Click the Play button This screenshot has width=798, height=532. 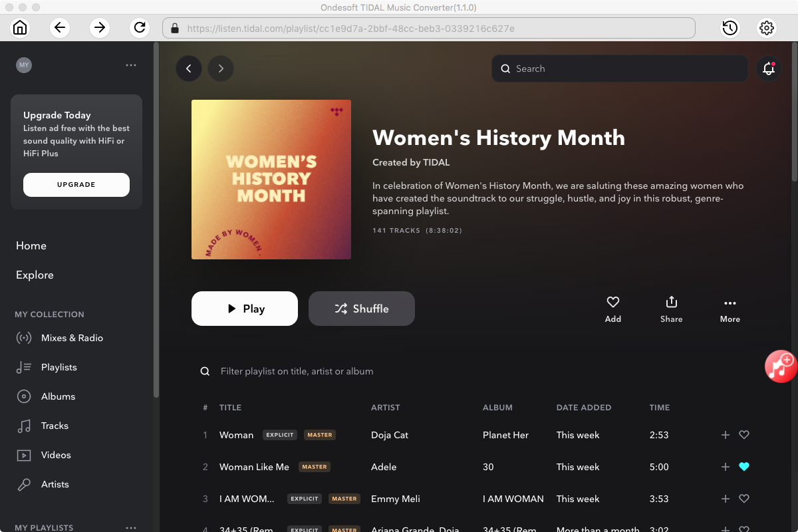[245, 309]
